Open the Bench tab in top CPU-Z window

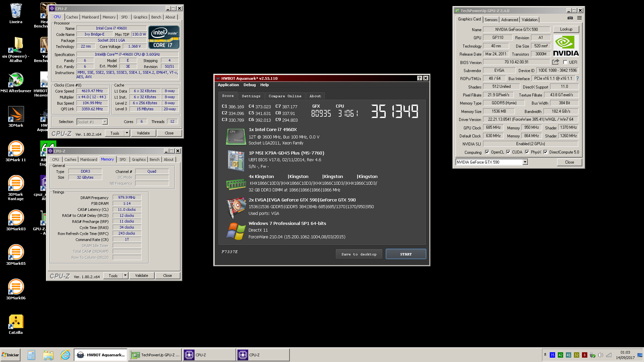156,17
